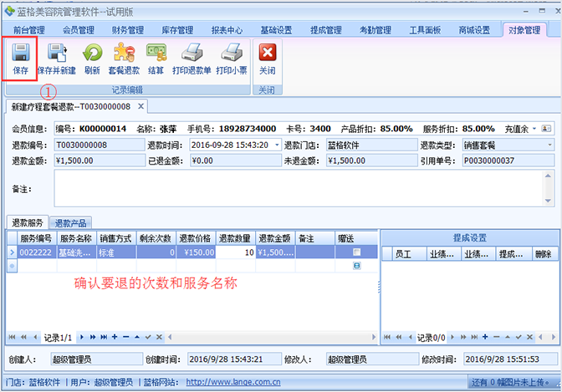Go to first record in 提成设置 navigator
Screen dimensions: 562x392
pyautogui.click(x=387, y=337)
